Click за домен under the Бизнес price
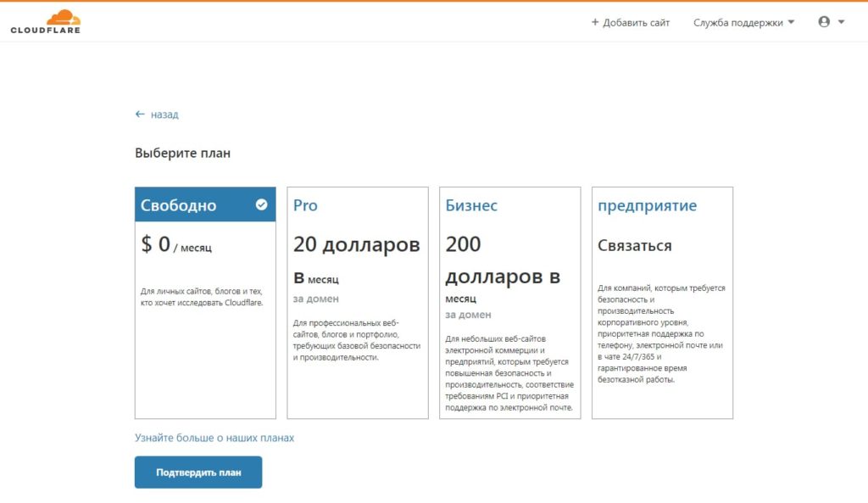The width and height of the screenshot is (868, 503). 468,315
